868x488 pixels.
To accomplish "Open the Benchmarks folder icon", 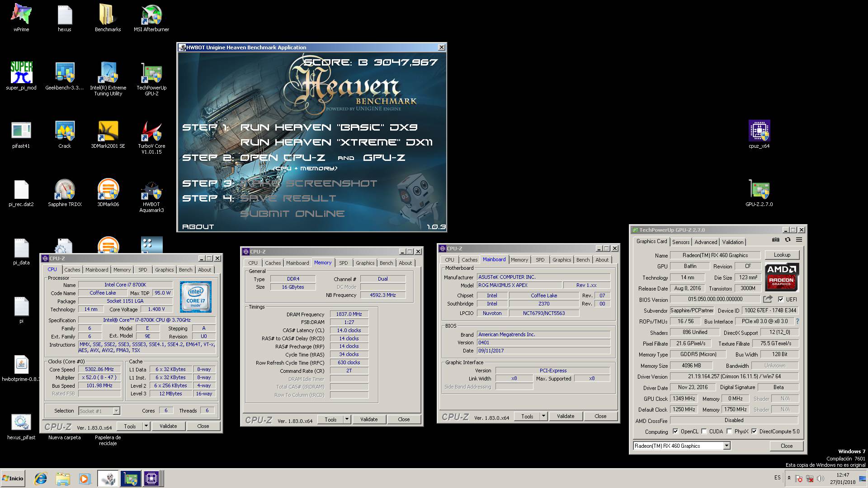I will coord(108,18).
